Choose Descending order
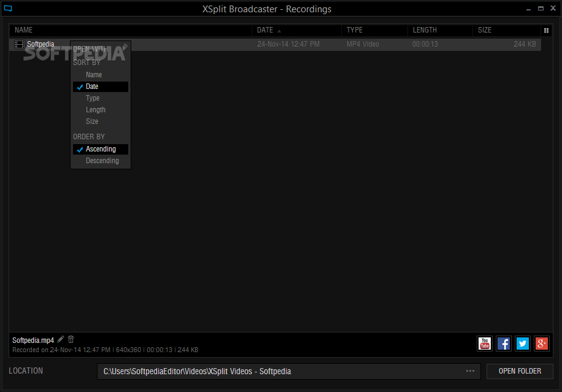 click(101, 161)
